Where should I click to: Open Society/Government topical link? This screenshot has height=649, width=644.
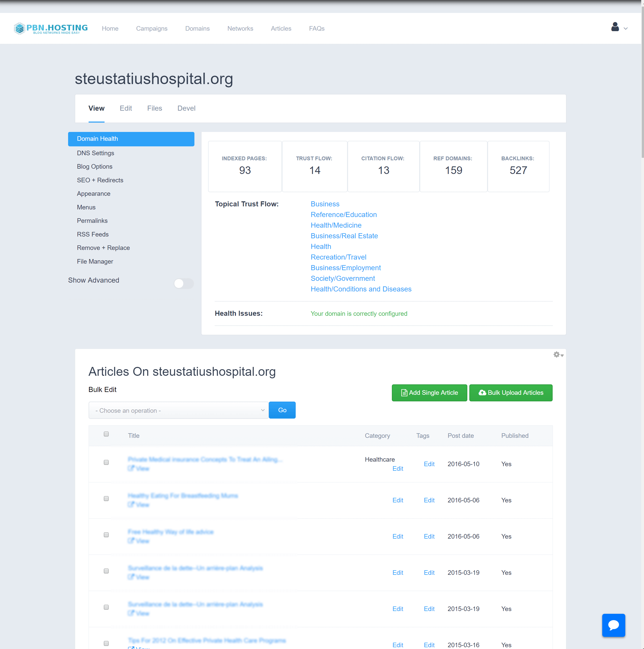[x=343, y=279]
